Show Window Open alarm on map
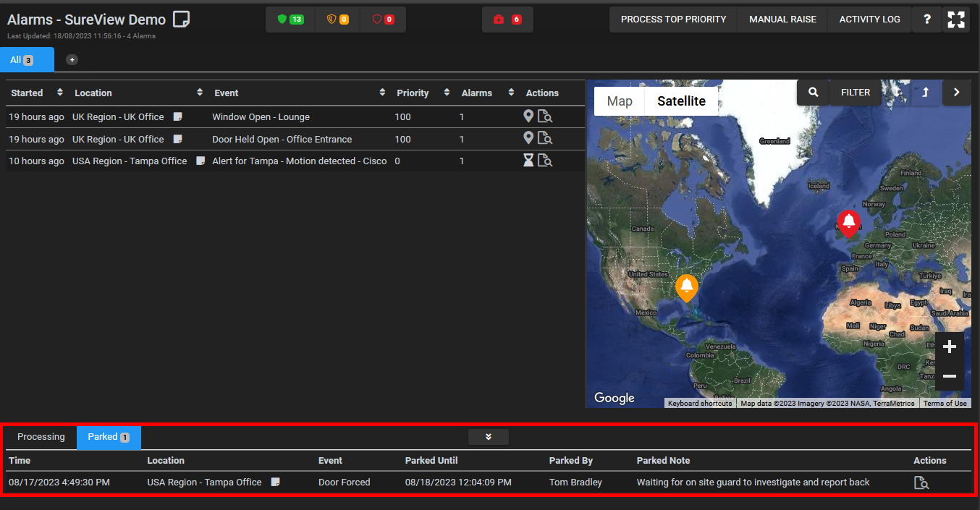The image size is (980, 510). tap(528, 116)
